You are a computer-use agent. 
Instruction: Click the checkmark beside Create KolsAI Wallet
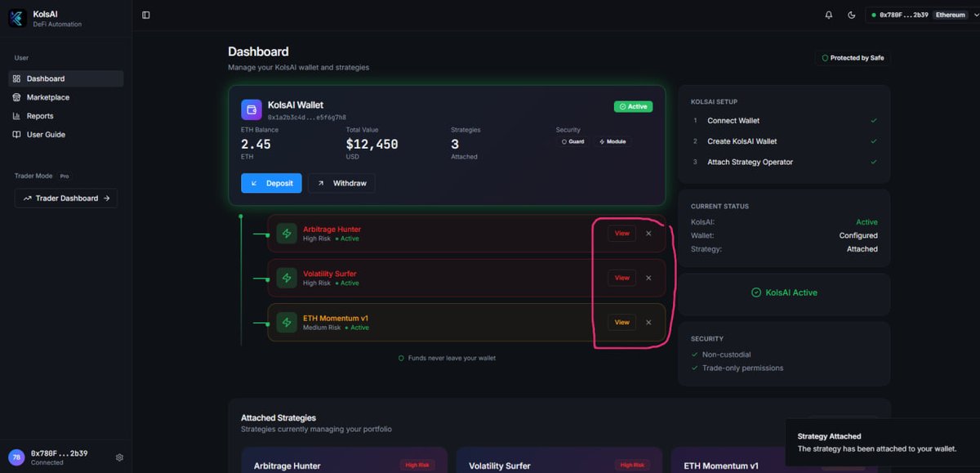point(874,141)
